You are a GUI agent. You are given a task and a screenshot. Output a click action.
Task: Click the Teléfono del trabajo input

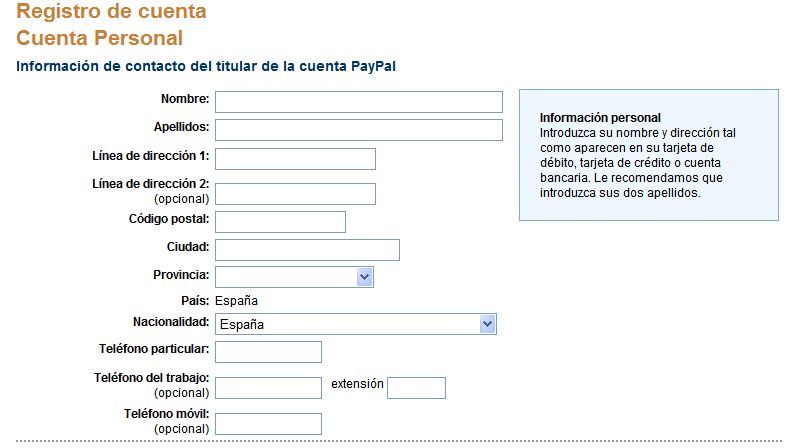click(x=268, y=388)
